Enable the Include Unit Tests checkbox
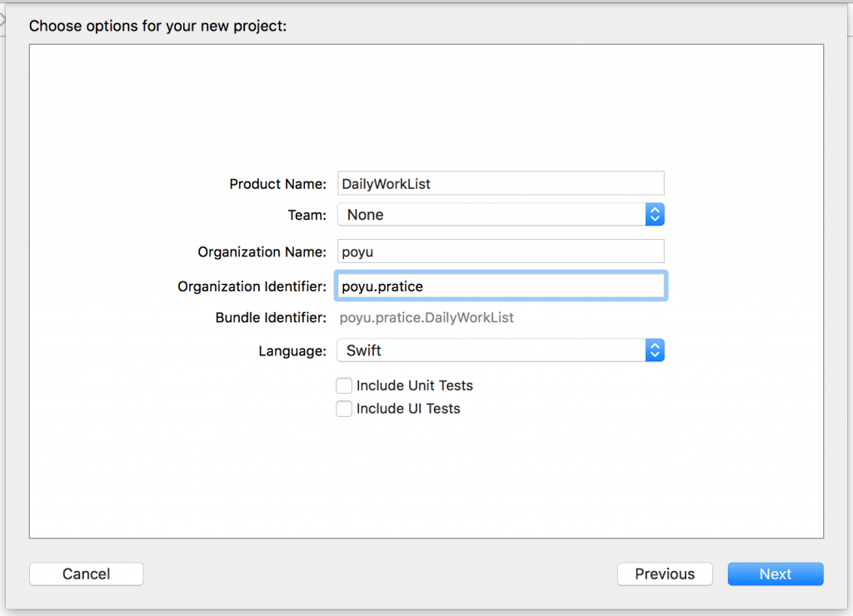The width and height of the screenshot is (853, 616). coord(344,385)
